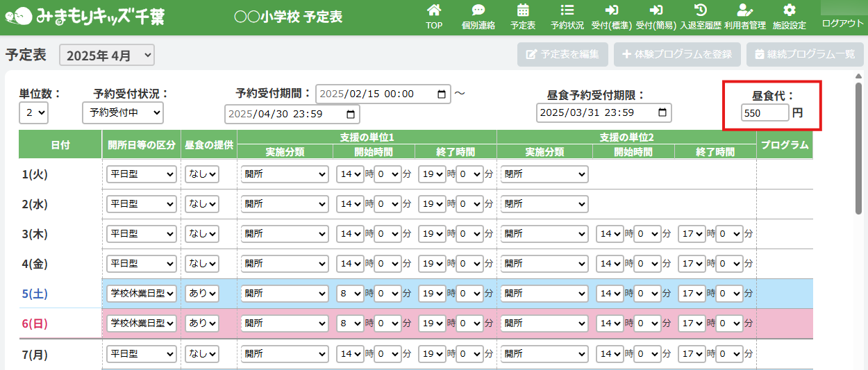Open 施設設定 gear icon
The width and height of the screenshot is (868, 370).
click(x=789, y=11)
